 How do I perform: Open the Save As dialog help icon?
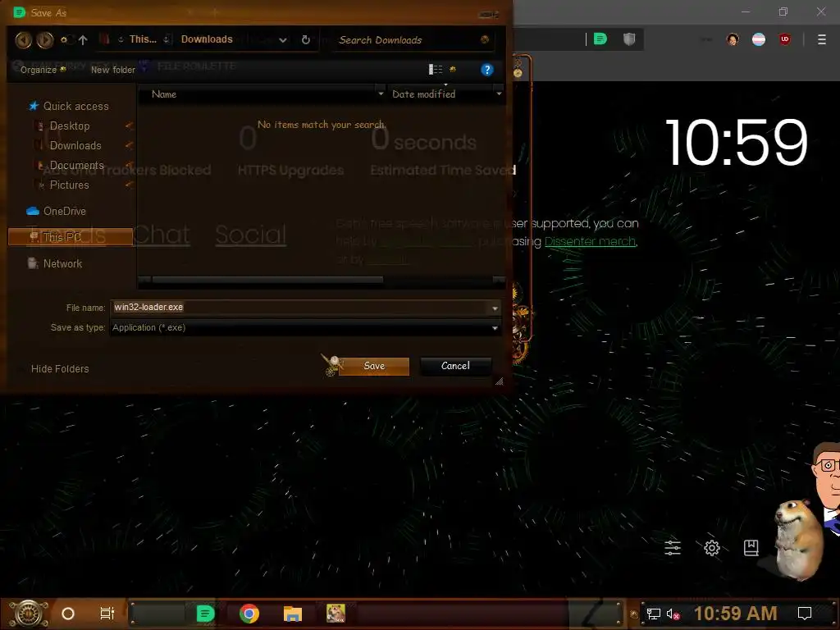tap(486, 70)
